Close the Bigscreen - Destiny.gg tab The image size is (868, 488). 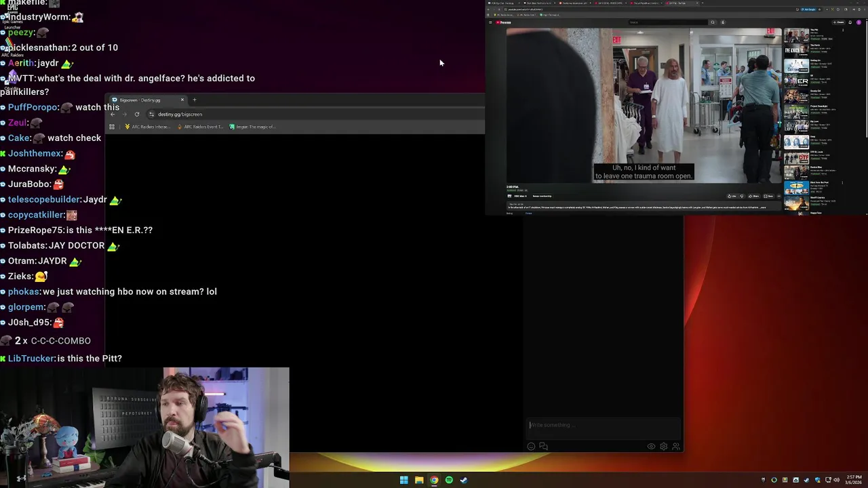[182, 100]
